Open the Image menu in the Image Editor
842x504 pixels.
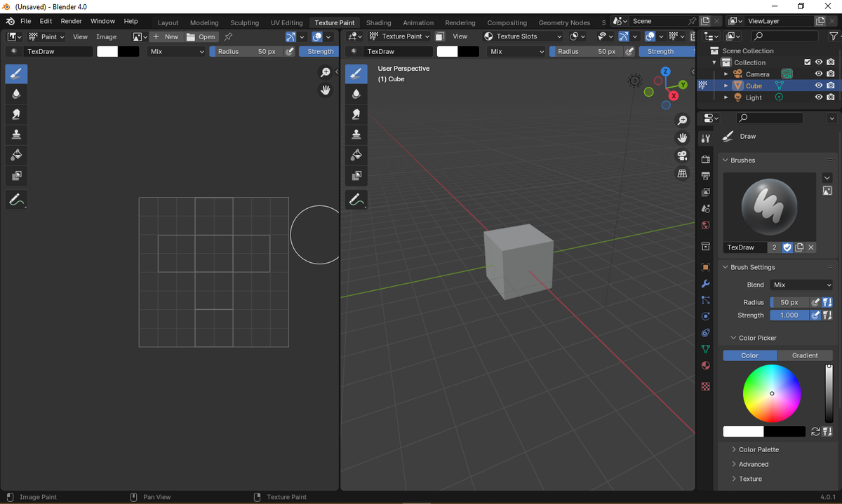coord(107,36)
